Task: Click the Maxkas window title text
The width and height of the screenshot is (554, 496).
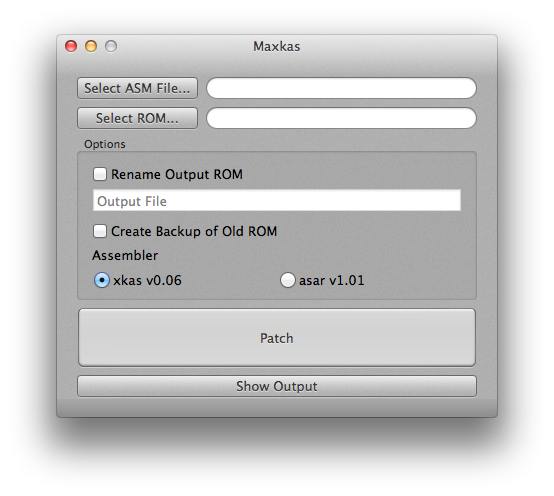Action: [x=277, y=46]
